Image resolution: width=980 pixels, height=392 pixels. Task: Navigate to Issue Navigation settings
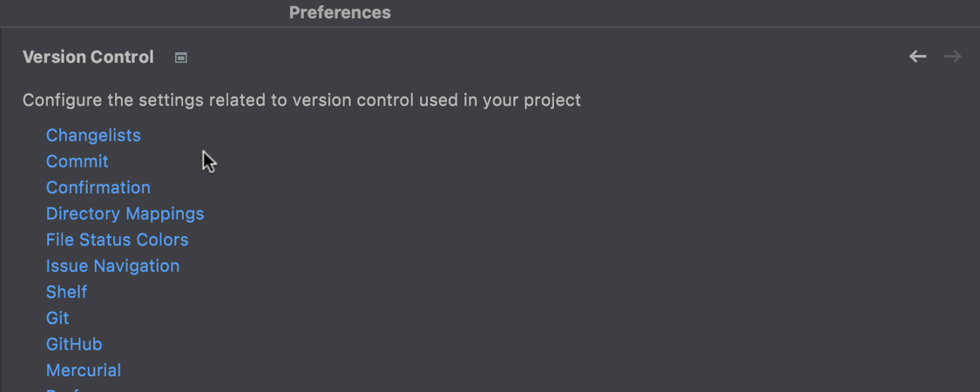[112, 266]
